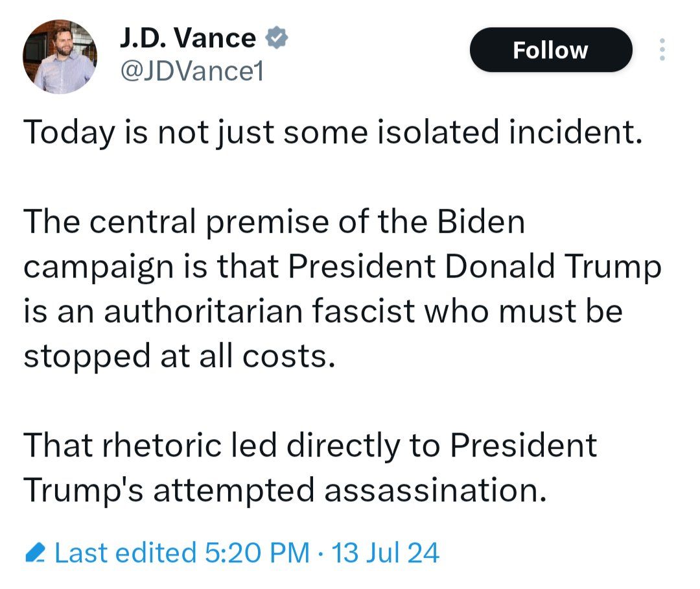Viewport: 700px width, 589px height.
Task: Click the line "That rhetoric led directly to President"
Action: [310, 446]
